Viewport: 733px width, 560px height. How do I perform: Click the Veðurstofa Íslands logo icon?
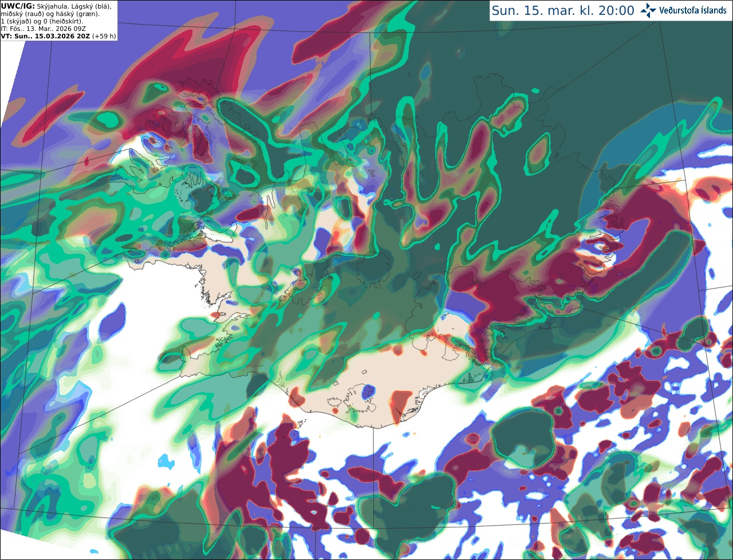[648, 10]
